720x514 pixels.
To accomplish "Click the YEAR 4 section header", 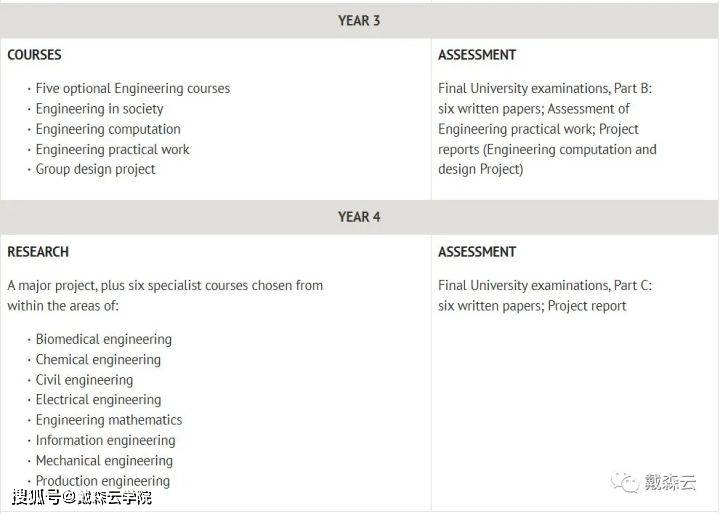I will point(359,217).
